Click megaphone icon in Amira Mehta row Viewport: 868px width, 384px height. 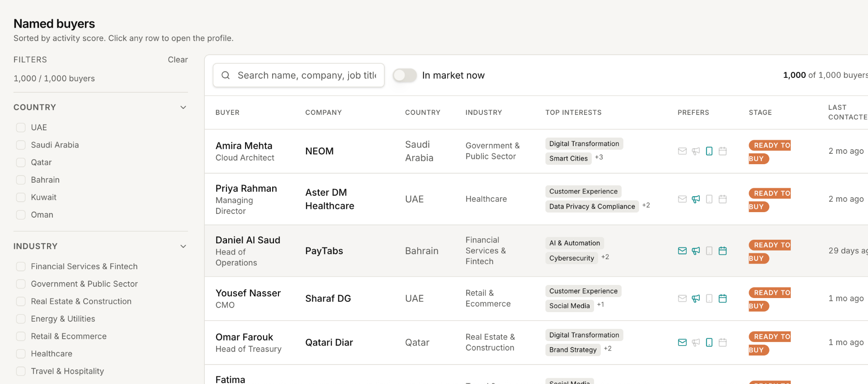pos(696,151)
